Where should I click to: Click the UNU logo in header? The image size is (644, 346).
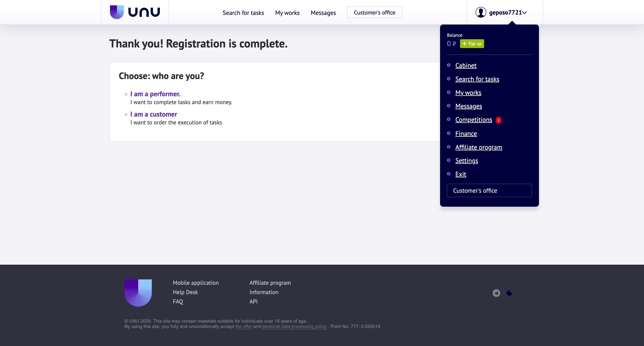click(135, 12)
